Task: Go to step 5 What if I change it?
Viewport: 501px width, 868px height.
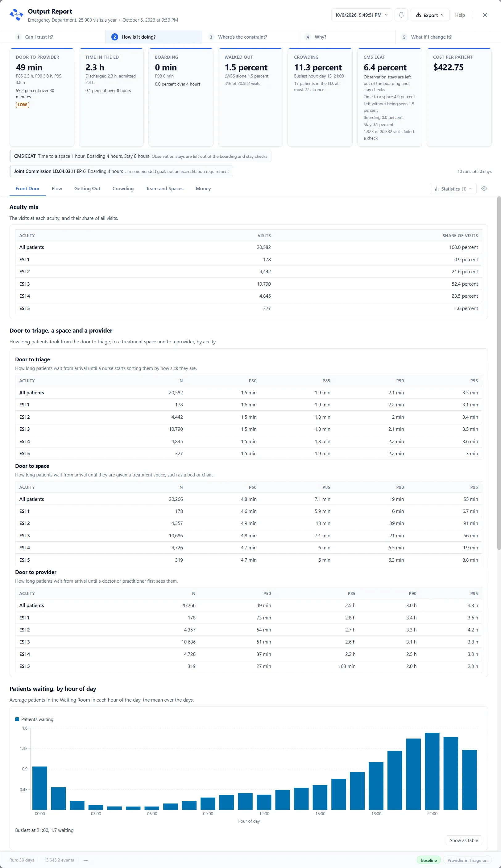Action: pos(444,37)
